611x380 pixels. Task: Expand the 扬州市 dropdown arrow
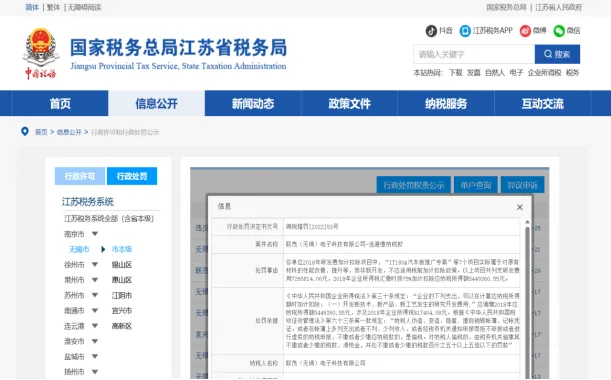click(95, 372)
